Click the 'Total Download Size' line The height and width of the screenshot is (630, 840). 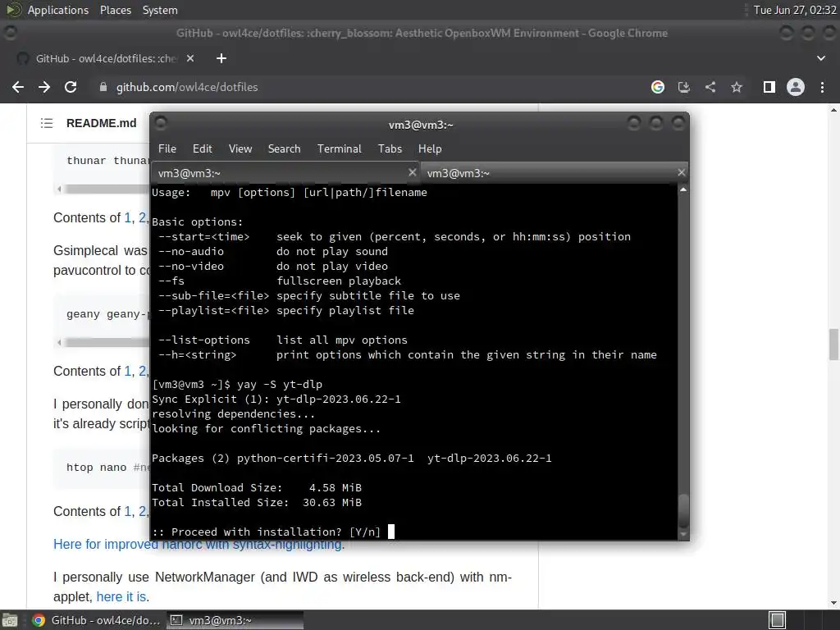(257, 487)
